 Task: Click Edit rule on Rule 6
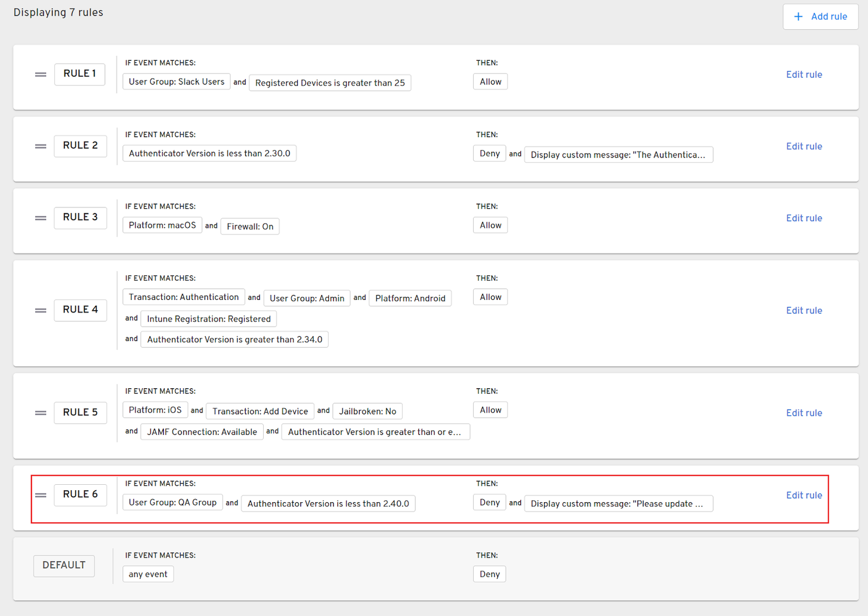pos(804,495)
